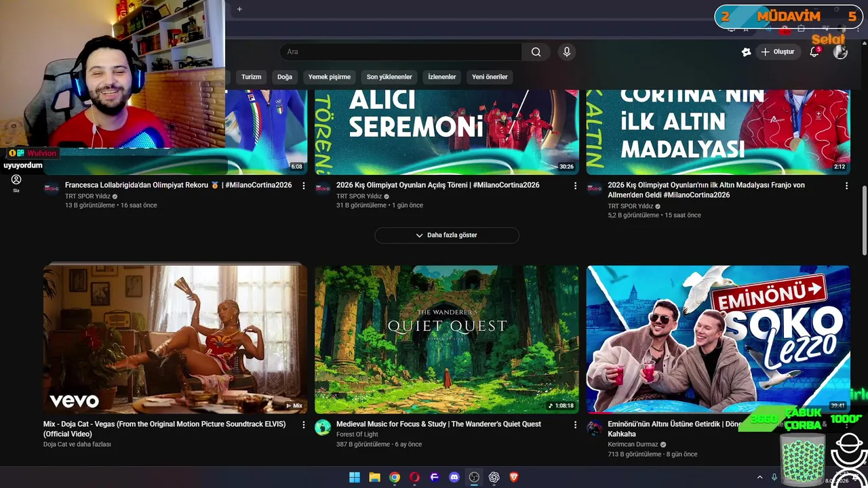
Task: Select the Son yüklenenler filter chip
Action: click(x=389, y=77)
